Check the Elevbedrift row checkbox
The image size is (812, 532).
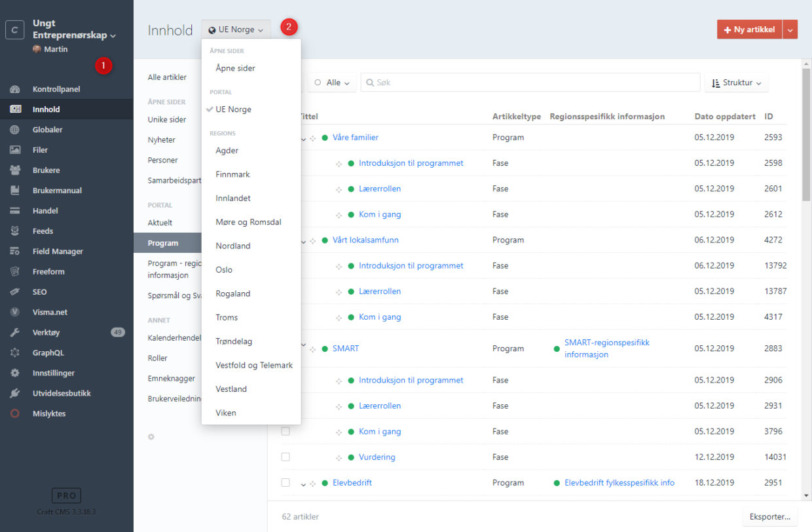tap(286, 483)
